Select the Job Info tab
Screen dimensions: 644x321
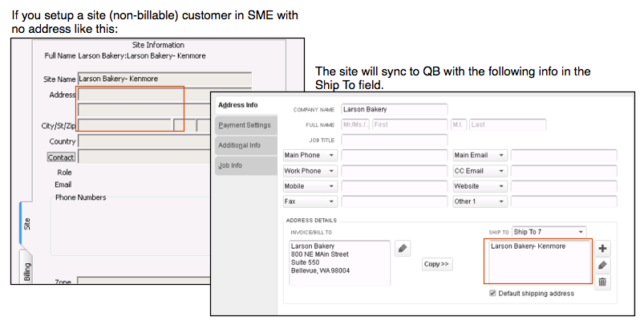(245, 165)
